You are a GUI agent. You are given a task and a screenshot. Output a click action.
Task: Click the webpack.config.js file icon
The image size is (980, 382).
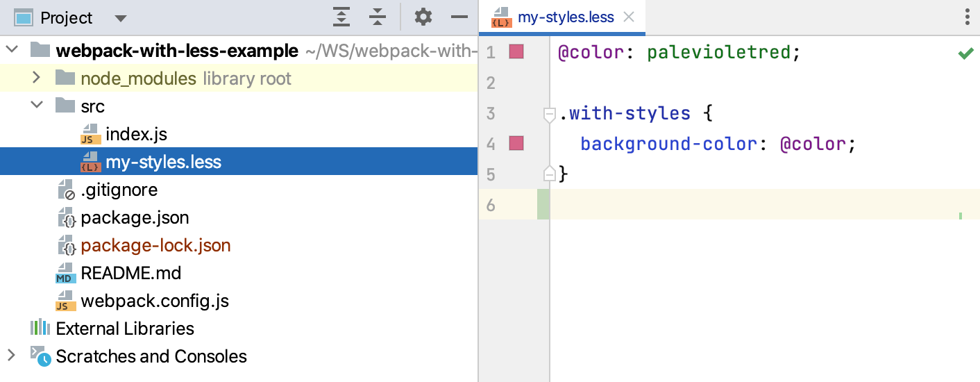(65, 301)
